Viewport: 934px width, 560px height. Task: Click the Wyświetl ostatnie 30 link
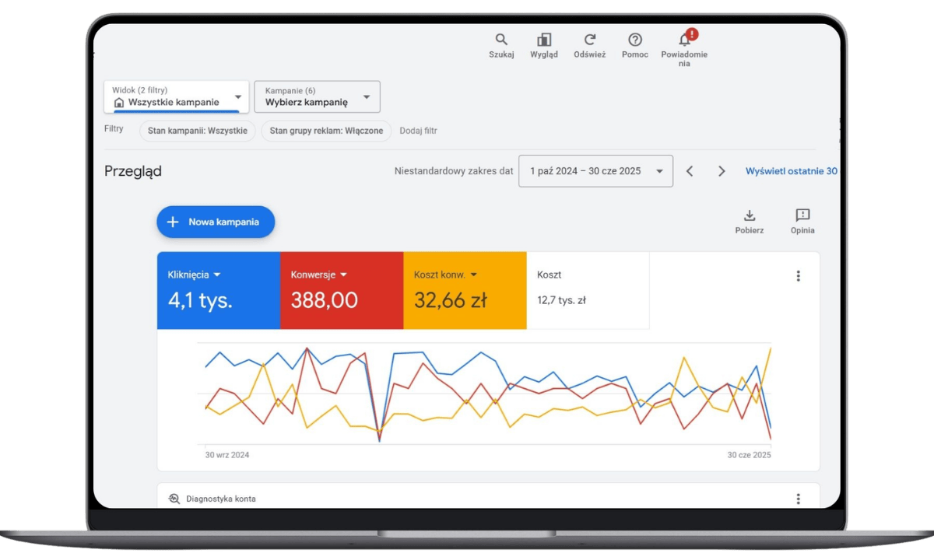pos(791,171)
